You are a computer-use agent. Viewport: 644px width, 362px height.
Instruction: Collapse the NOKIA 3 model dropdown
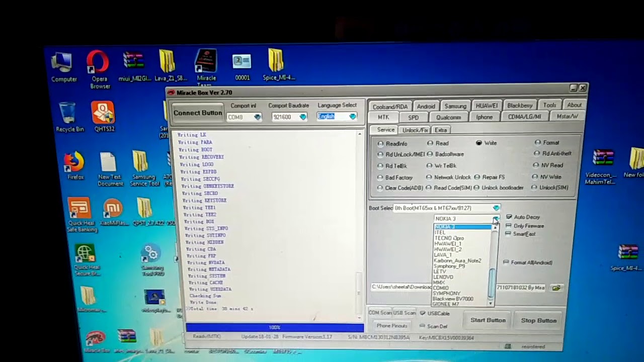(496, 219)
